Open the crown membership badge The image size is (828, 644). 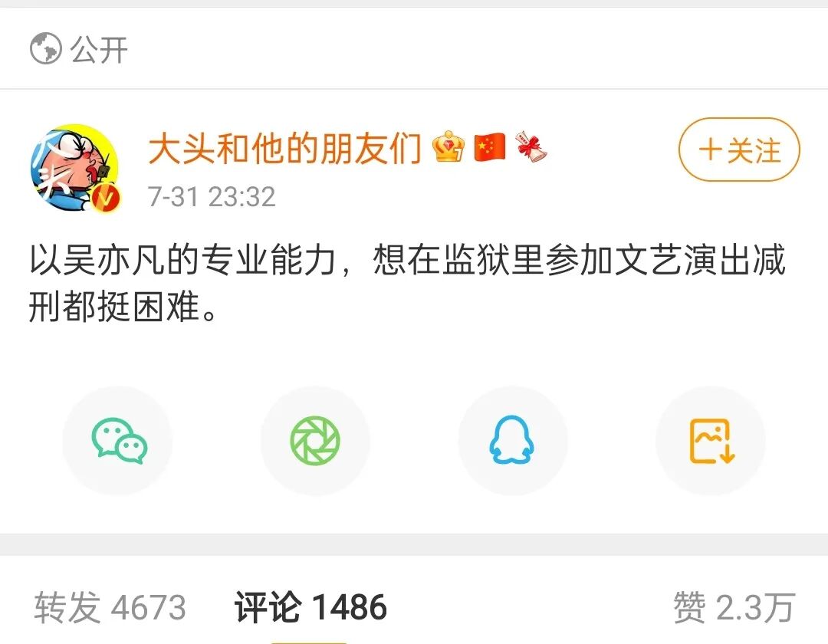point(449,146)
